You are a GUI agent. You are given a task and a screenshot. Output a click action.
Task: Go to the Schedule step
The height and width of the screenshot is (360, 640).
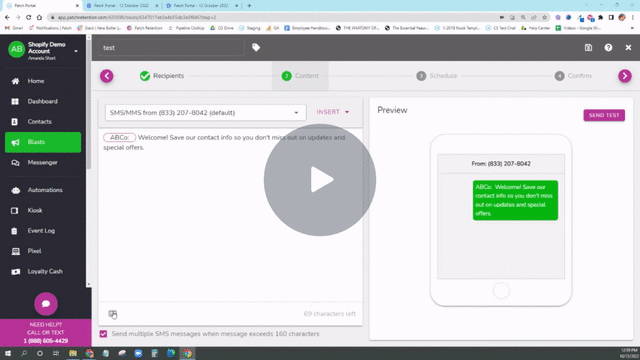point(436,76)
